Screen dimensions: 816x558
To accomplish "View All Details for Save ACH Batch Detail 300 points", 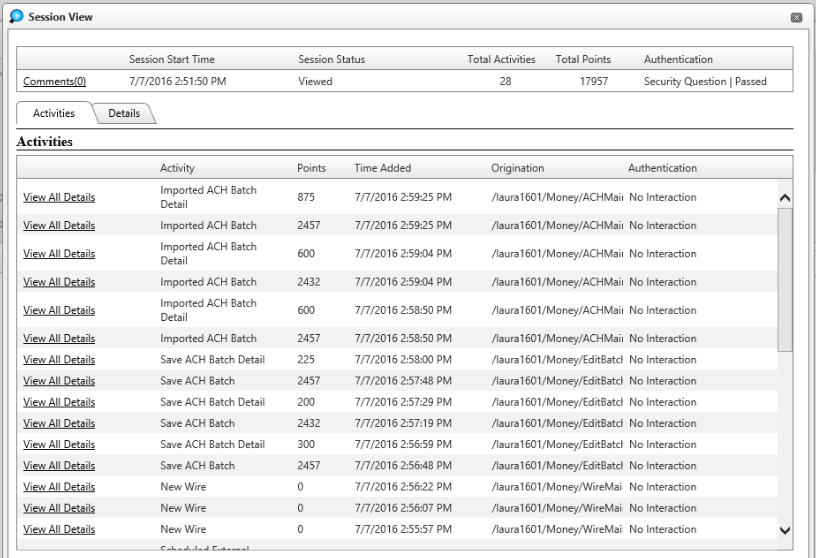I will point(59,445).
